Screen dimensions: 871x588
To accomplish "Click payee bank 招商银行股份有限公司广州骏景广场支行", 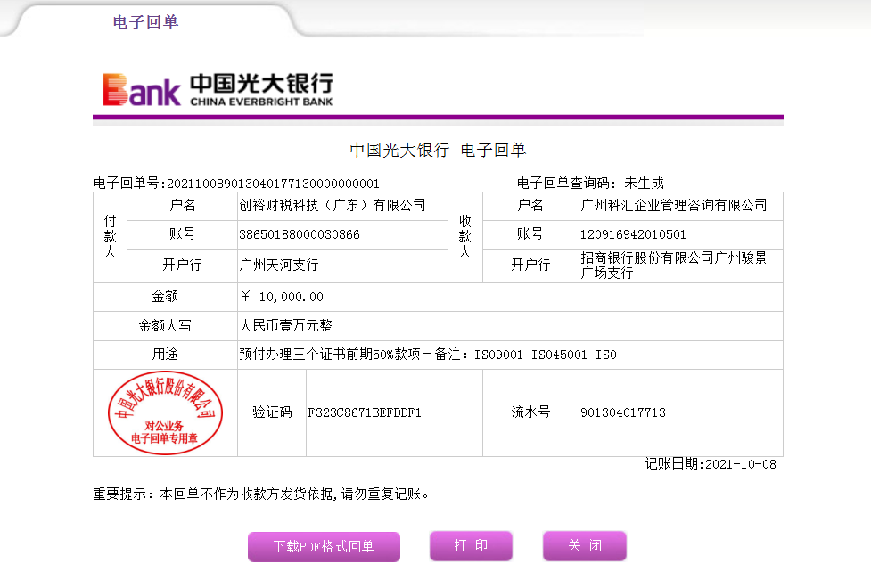I will click(x=673, y=265).
